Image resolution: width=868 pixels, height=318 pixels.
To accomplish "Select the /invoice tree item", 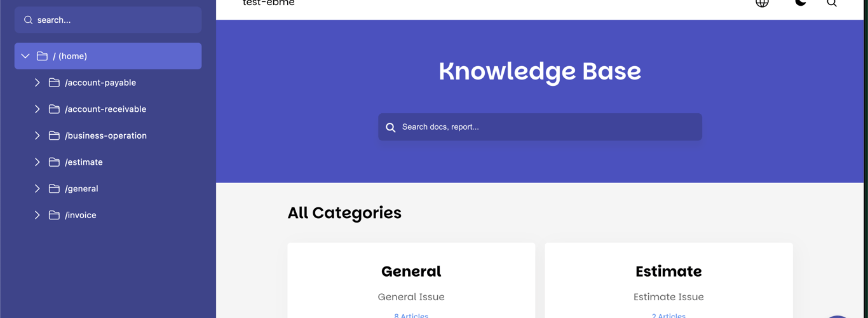I will [x=81, y=215].
